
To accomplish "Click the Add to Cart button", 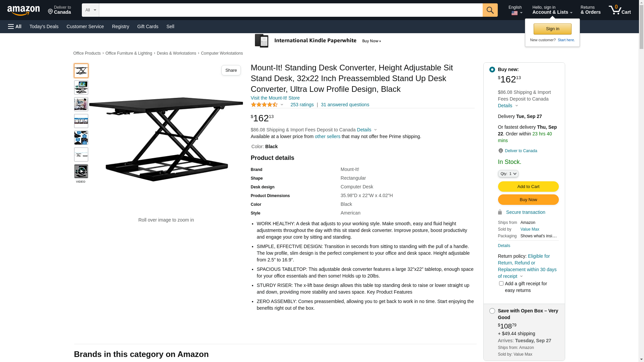I will [528, 187].
